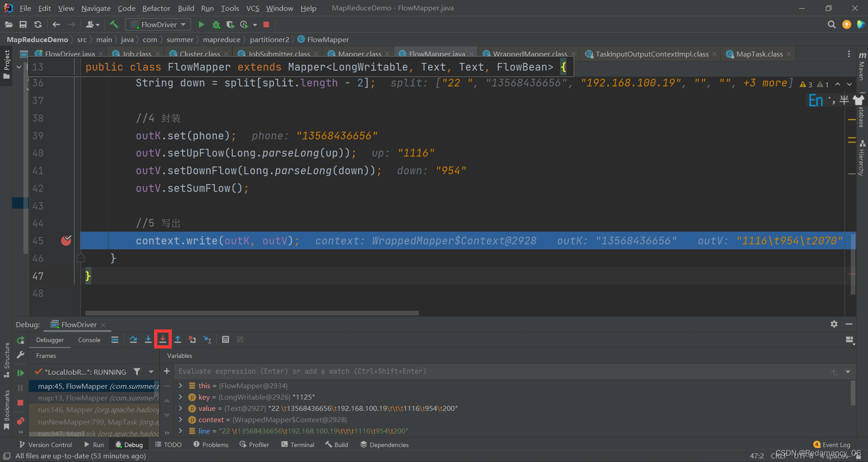
Task: Open the thread selector dropdown in Frames
Action: click(151, 372)
